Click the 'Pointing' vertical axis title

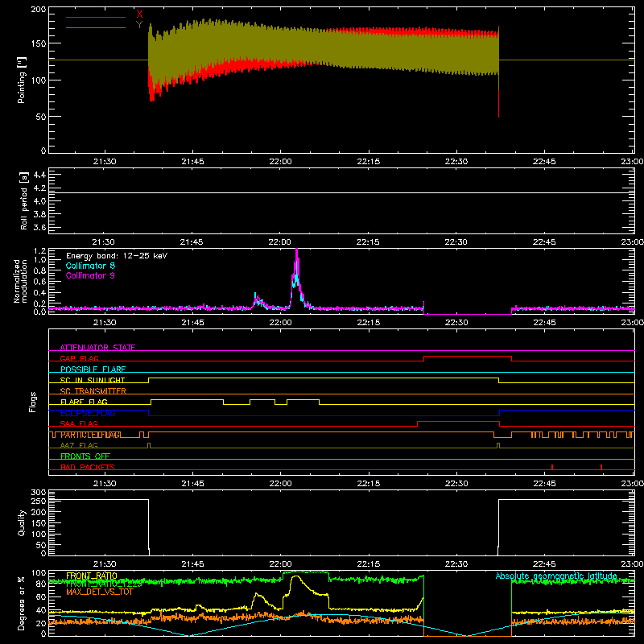coord(22,80)
